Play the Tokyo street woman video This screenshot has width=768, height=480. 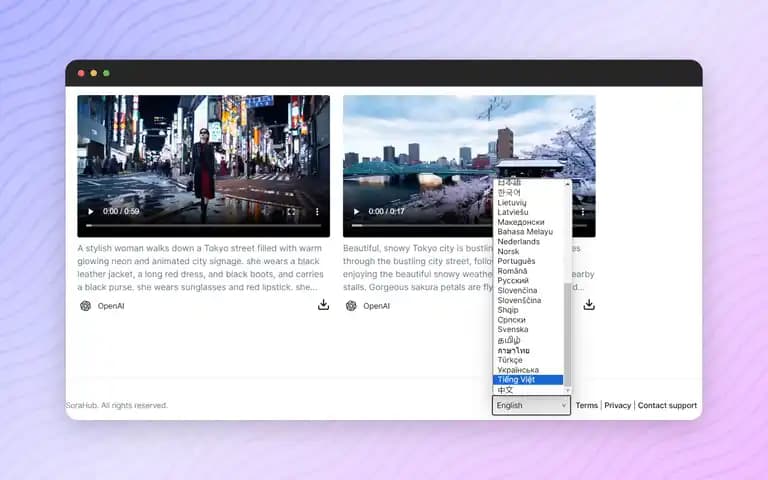91,212
